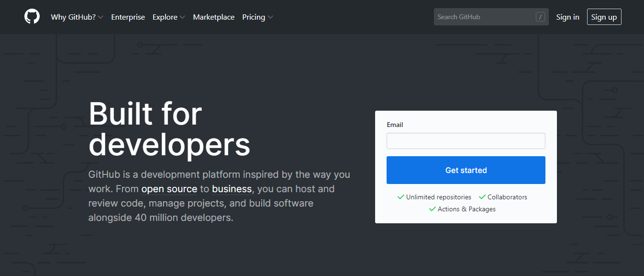This screenshot has width=644, height=276.
Task: Click the checkmark next to Unlimited repositories
Action: pos(400,197)
